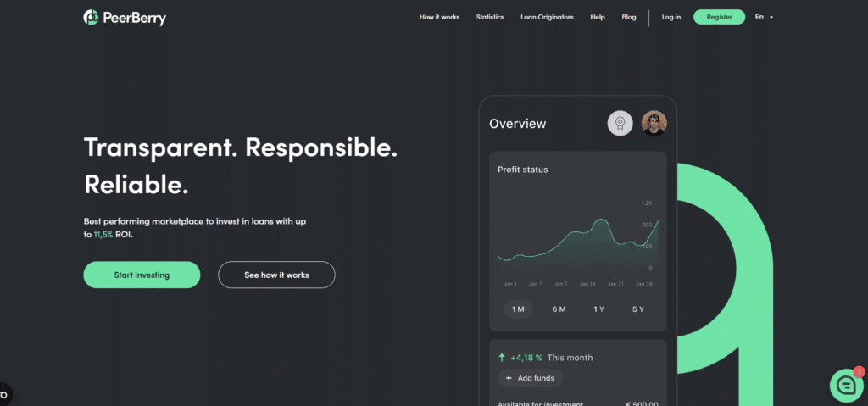Open How it works menu item
Image resolution: width=868 pixels, height=406 pixels.
point(439,17)
